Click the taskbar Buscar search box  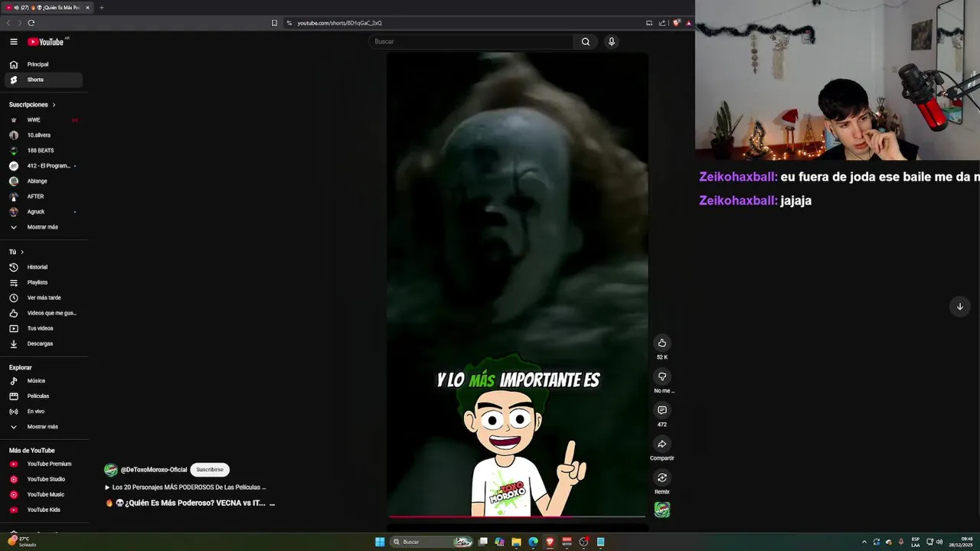pos(433,542)
